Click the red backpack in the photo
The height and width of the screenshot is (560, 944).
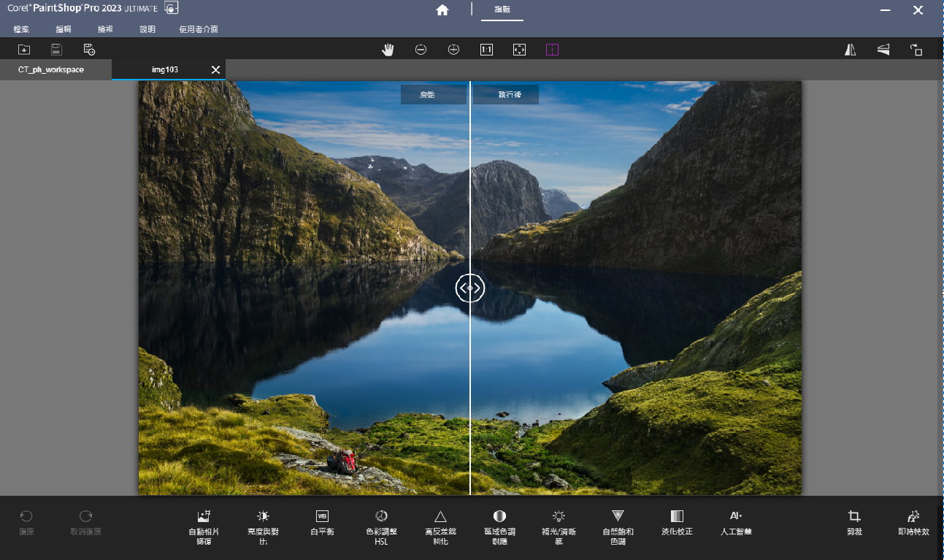(x=342, y=461)
